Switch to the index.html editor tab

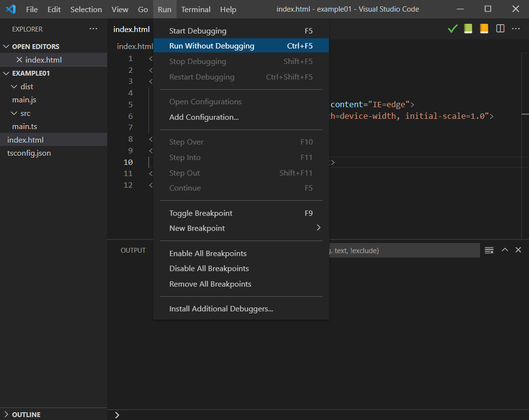click(131, 30)
